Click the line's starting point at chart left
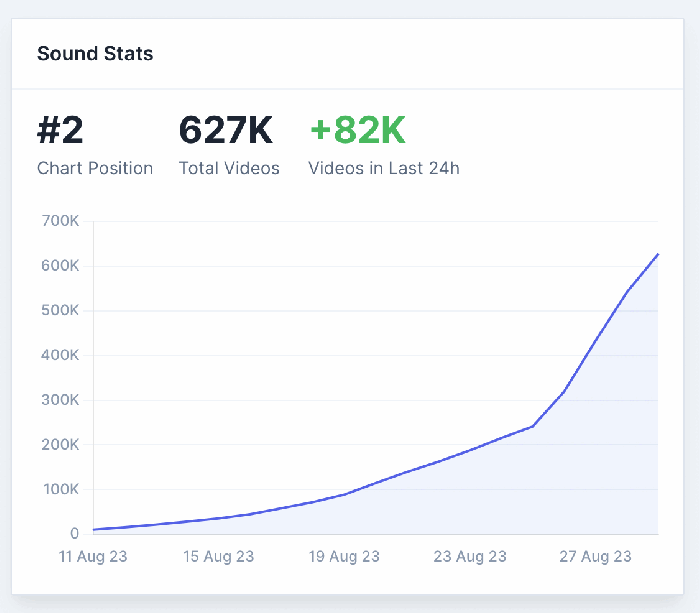Screen dimensions: 700x613 [x=95, y=529]
